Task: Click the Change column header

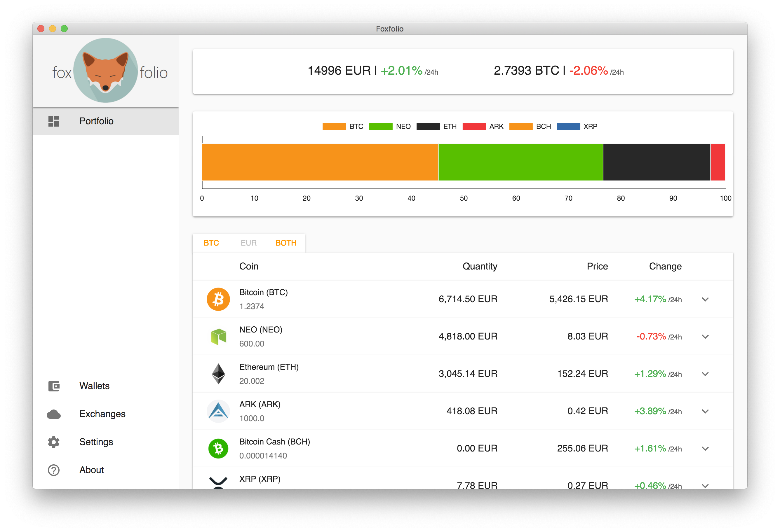Action: [x=665, y=266]
